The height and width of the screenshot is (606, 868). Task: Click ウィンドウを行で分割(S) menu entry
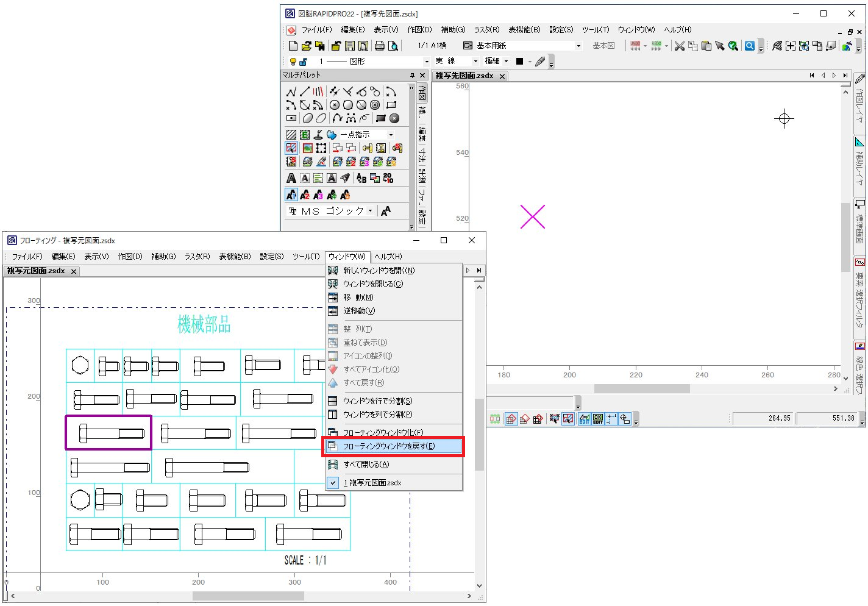pos(377,401)
